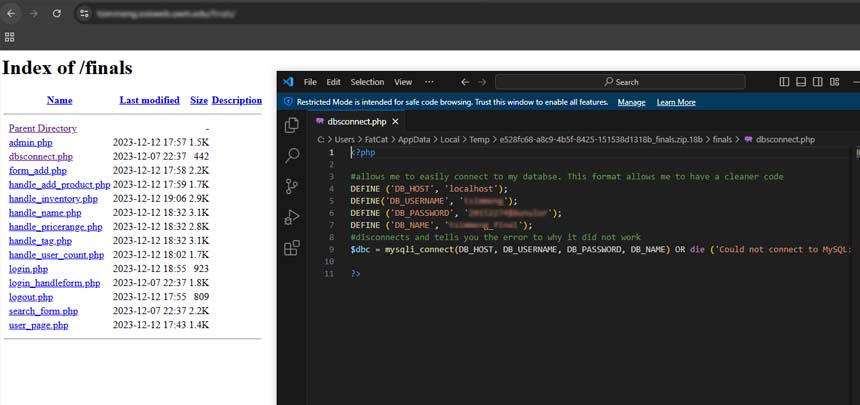Click the site information icon in address bar

click(85, 14)
